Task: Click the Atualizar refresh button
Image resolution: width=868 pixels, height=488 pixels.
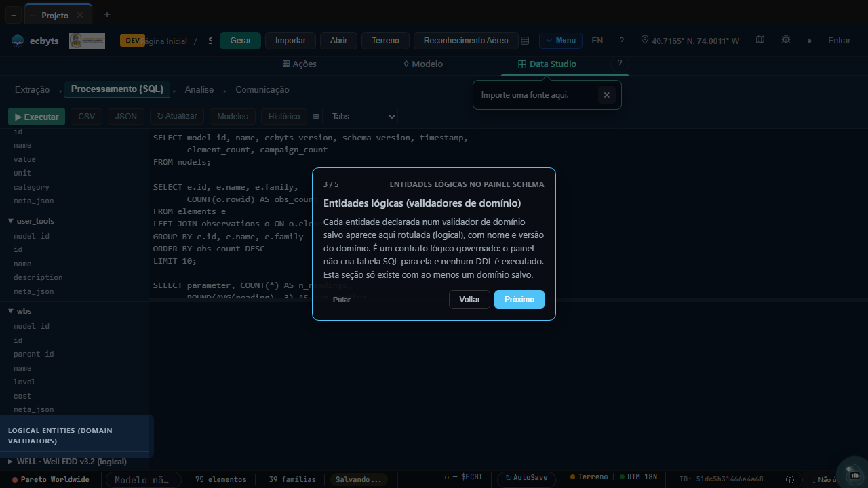Action: coord(177,117)
